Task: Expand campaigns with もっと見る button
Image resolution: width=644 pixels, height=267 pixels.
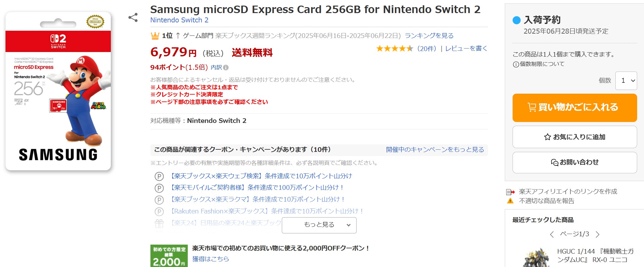Action: pos(319,225)
